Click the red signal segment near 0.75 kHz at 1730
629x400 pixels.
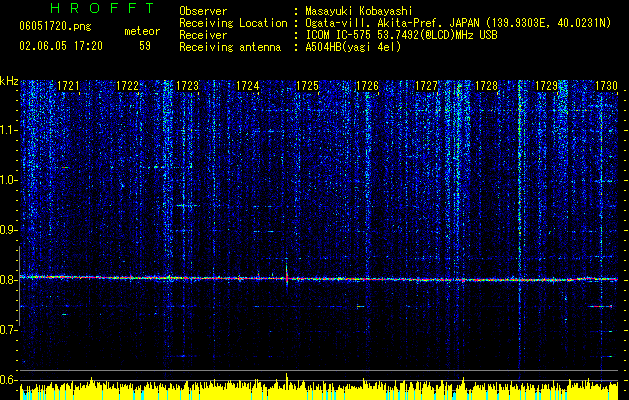point(603,306)
